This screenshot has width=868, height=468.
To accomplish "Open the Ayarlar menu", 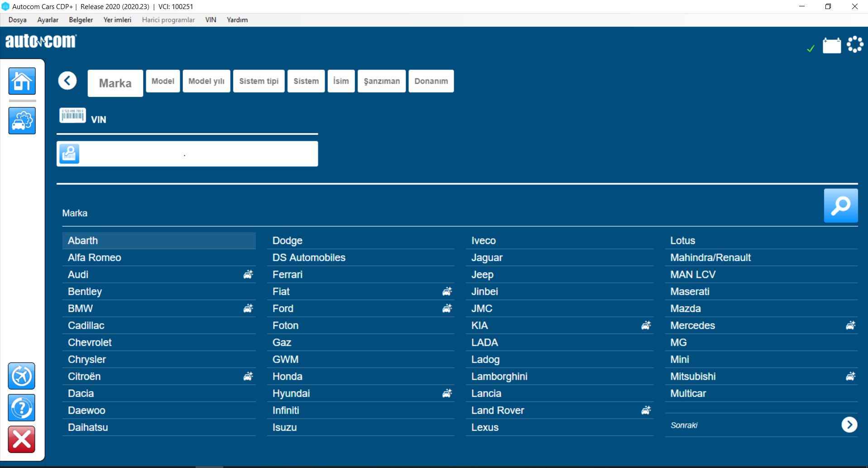I will pyautogui.click(x=48, y=20).
